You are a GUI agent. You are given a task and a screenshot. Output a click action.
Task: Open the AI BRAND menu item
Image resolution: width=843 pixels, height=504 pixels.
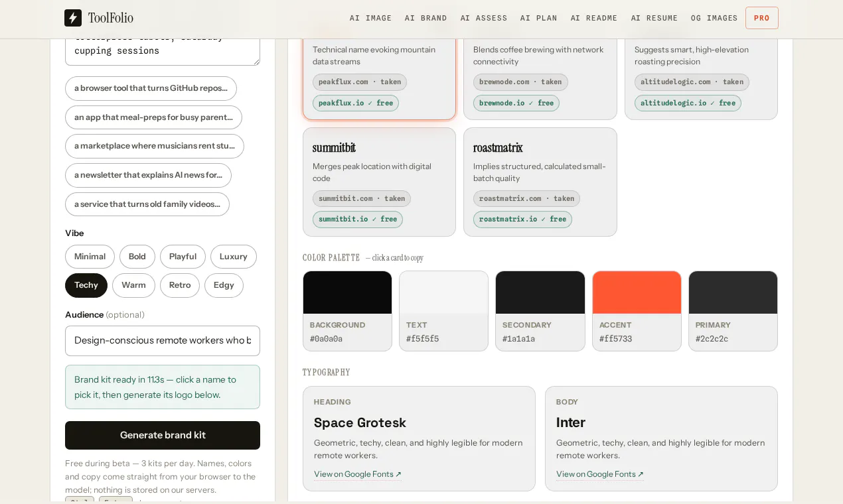click(426, 18)
